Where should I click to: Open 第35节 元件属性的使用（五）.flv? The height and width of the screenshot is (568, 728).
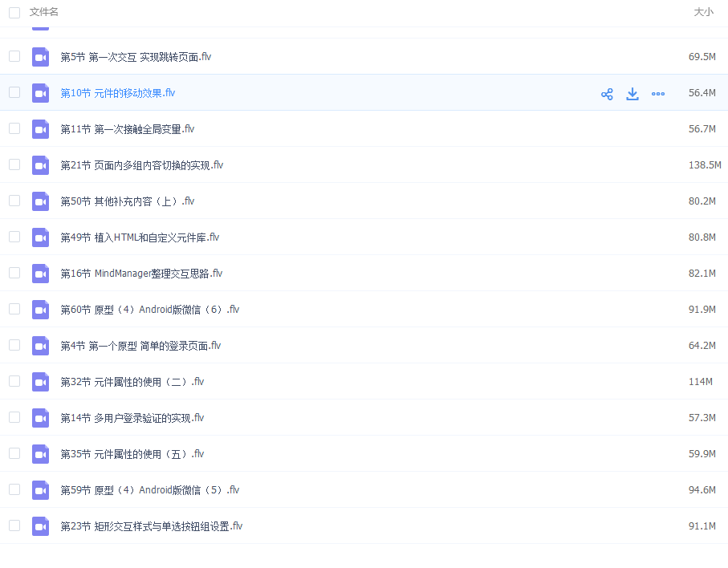click(132, 454)
